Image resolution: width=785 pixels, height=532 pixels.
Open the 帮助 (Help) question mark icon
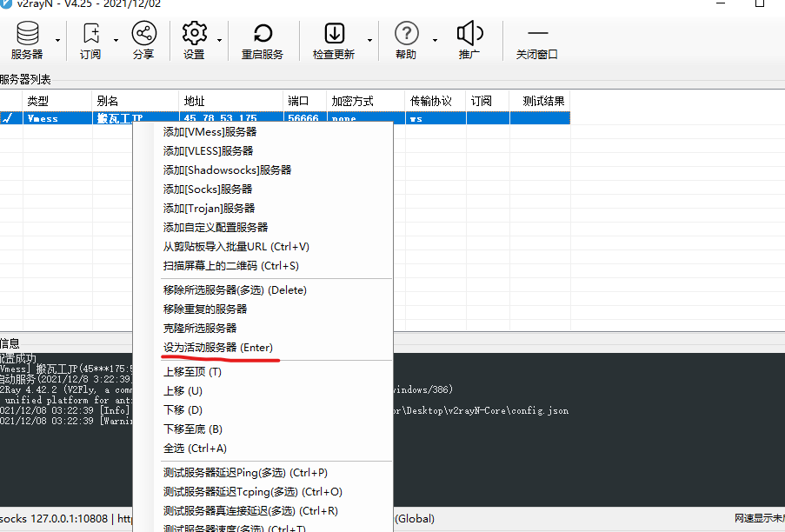(x=406, y=40)
